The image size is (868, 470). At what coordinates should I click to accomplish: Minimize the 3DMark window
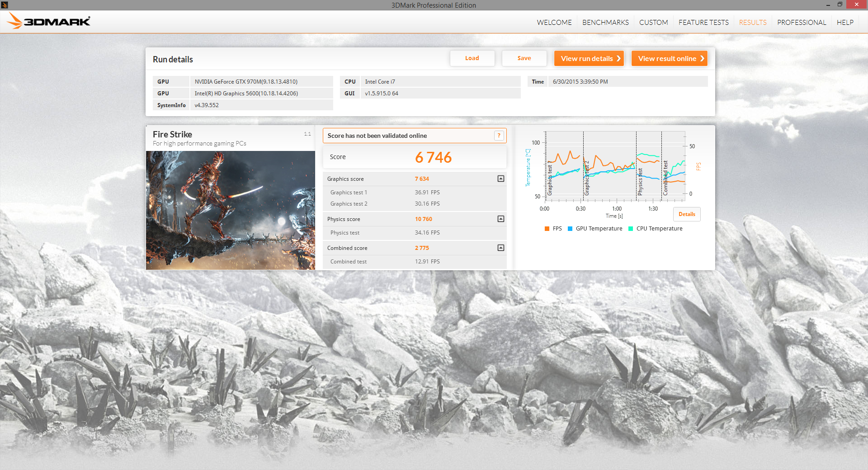[828, 5]
